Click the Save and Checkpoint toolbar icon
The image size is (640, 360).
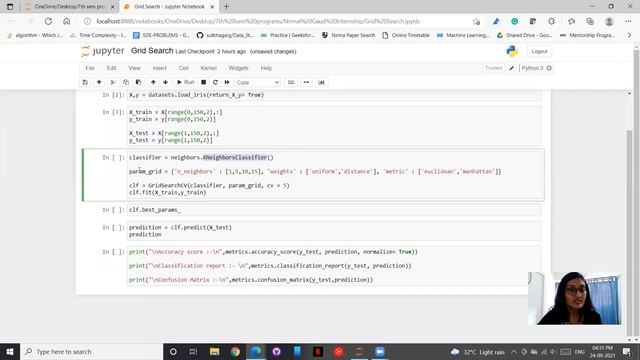coord(85,82)
